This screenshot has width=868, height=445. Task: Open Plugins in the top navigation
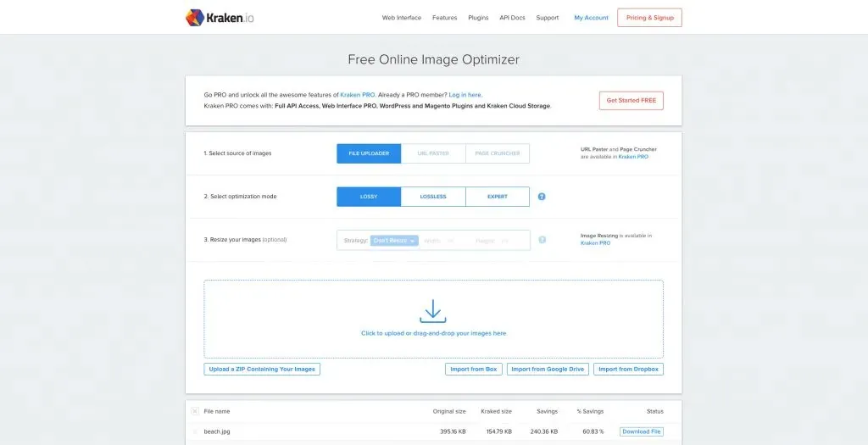point(478,18)
